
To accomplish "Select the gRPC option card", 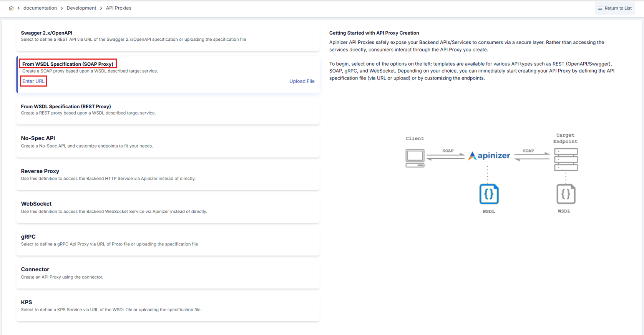I will click(168, 241).
